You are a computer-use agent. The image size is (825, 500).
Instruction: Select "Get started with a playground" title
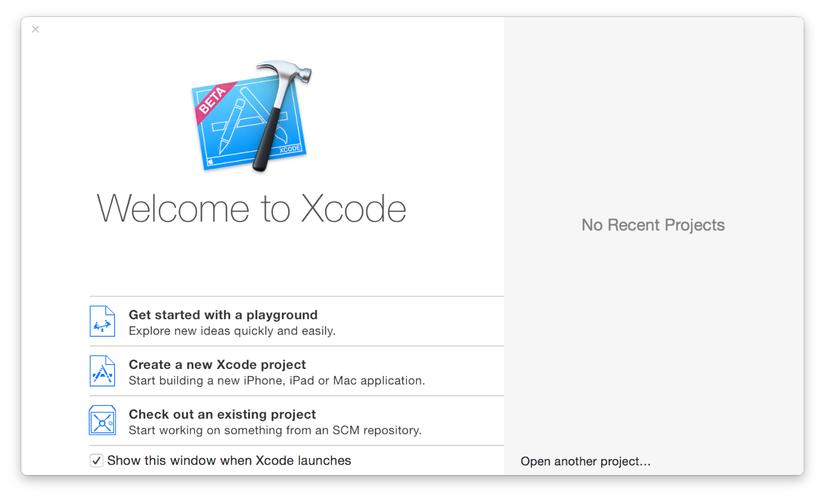tap(223, 315)
